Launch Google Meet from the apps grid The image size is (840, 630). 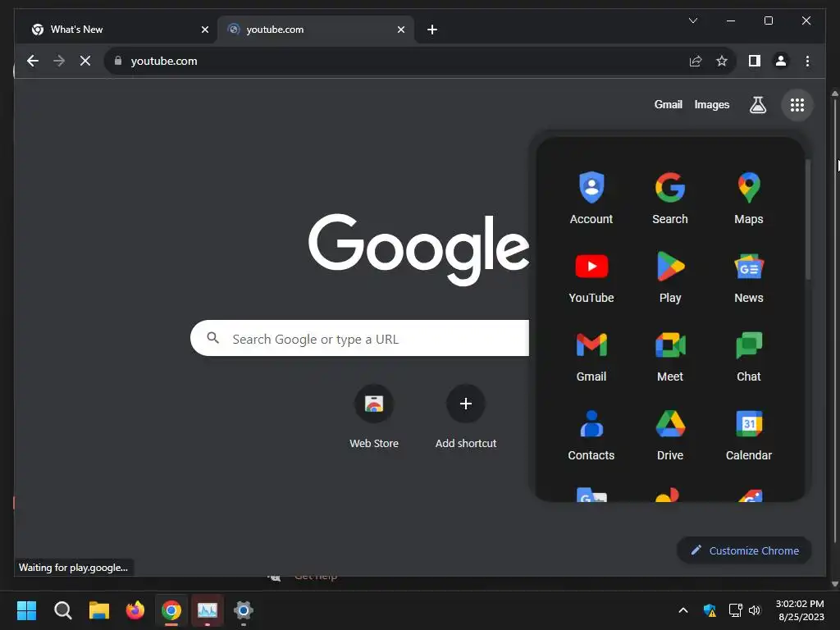click(669, 355)
